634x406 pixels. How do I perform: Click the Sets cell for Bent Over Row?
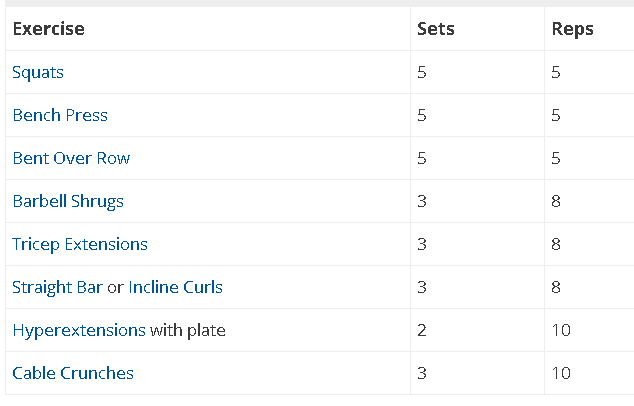pyautogui.click(x=422, y=158)
